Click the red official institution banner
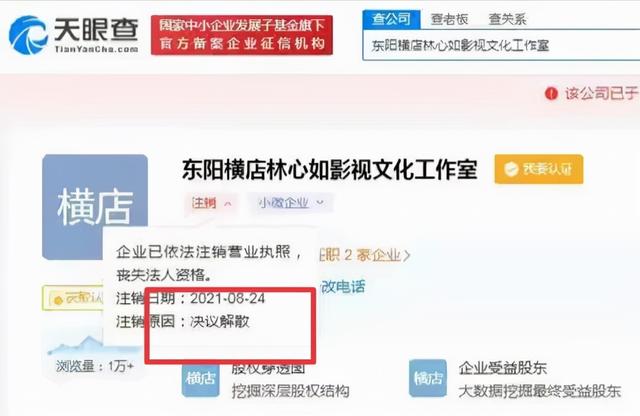 (x=242, y=35)
